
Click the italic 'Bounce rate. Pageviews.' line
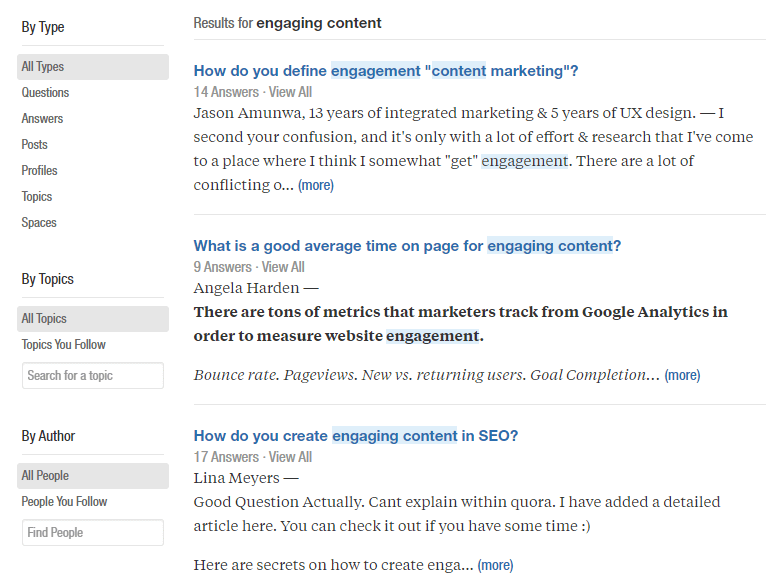(x=427, y=375)
